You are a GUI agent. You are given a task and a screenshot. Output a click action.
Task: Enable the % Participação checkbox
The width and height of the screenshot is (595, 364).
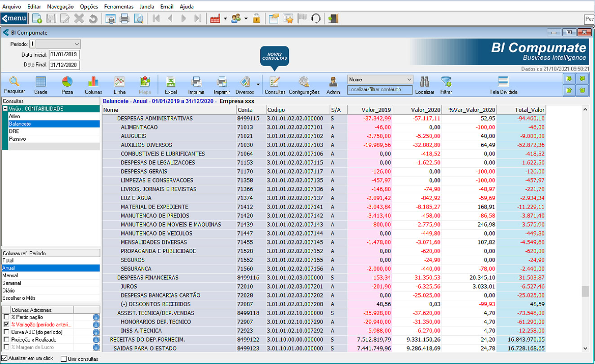(6, 317)
